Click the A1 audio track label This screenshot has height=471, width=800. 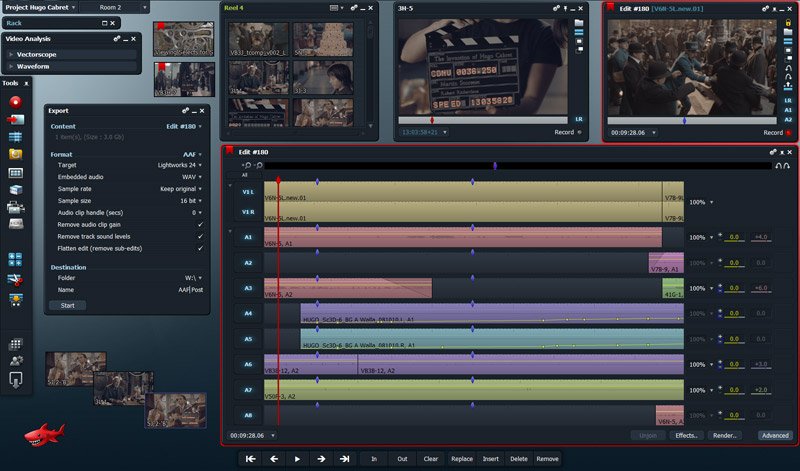point(248,237)
